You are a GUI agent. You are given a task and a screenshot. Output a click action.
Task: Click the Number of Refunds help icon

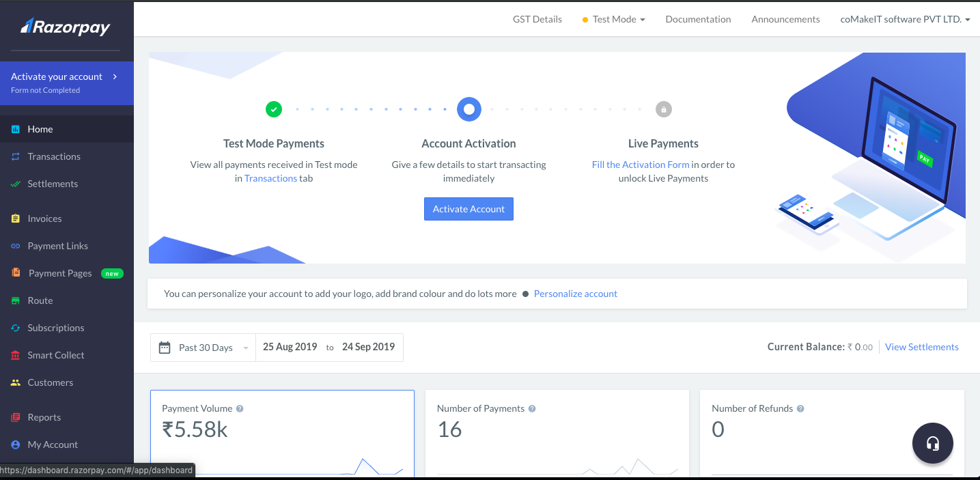pos(800,409)
